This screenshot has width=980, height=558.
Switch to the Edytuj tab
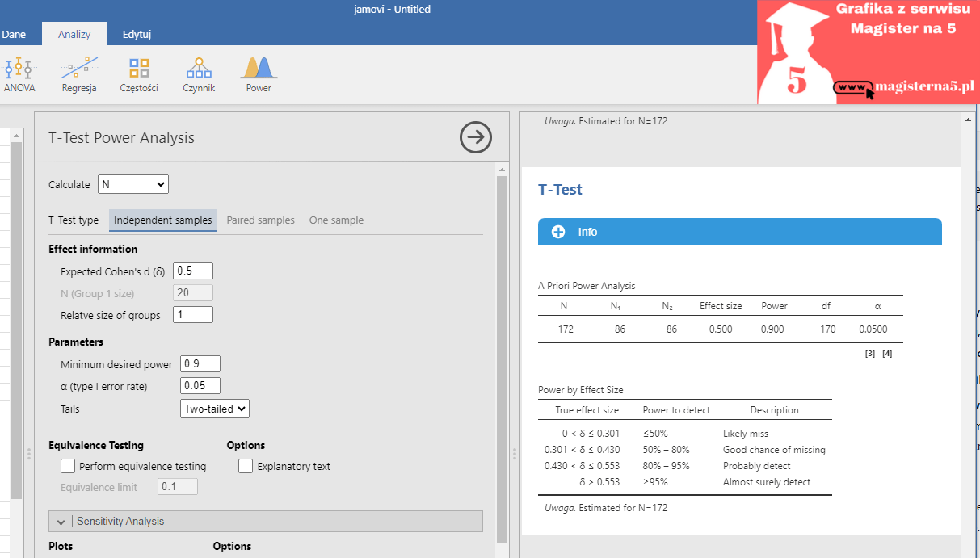137,34
